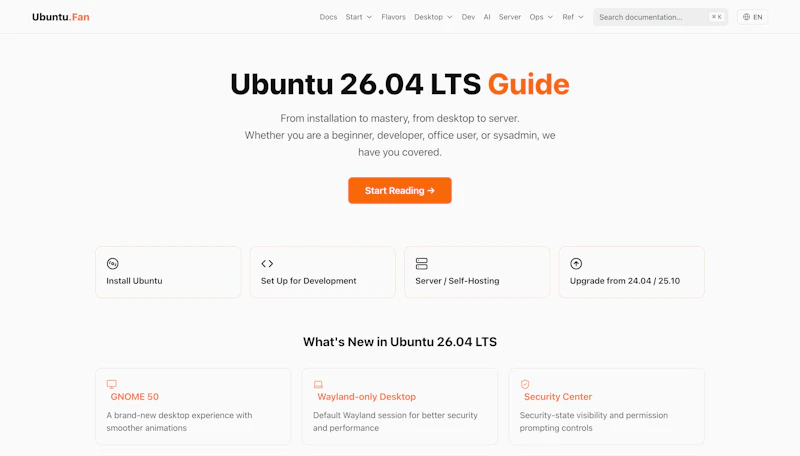Screen dimensions: 800x456
Task: Expand the Ref dropdown menu
Action: pos(573,17)
